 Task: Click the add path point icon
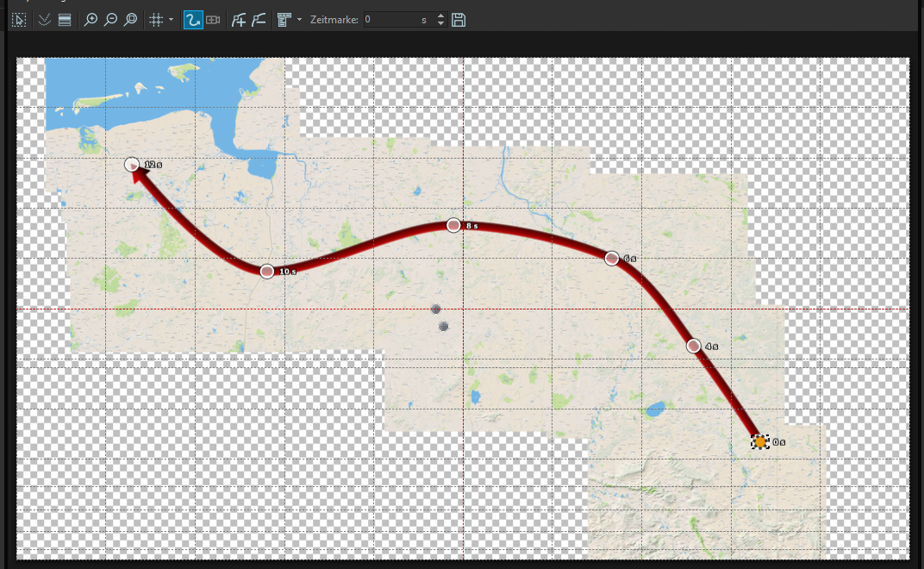[x=239, y=19]
